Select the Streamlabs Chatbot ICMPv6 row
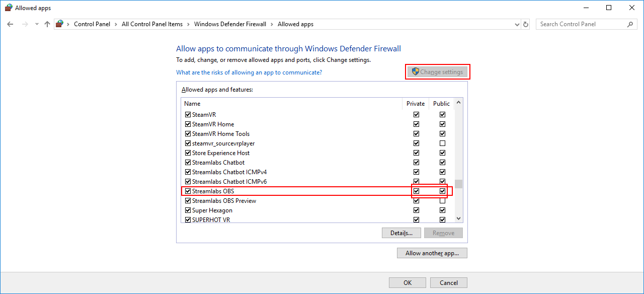The width and height of the screenshot is (644, 294). tap(317, 182)
